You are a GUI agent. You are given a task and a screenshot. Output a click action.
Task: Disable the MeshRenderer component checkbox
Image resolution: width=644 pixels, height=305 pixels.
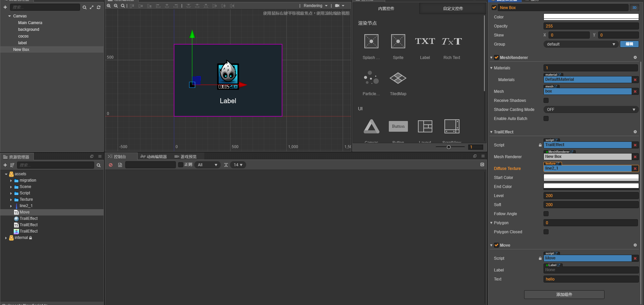496,57
